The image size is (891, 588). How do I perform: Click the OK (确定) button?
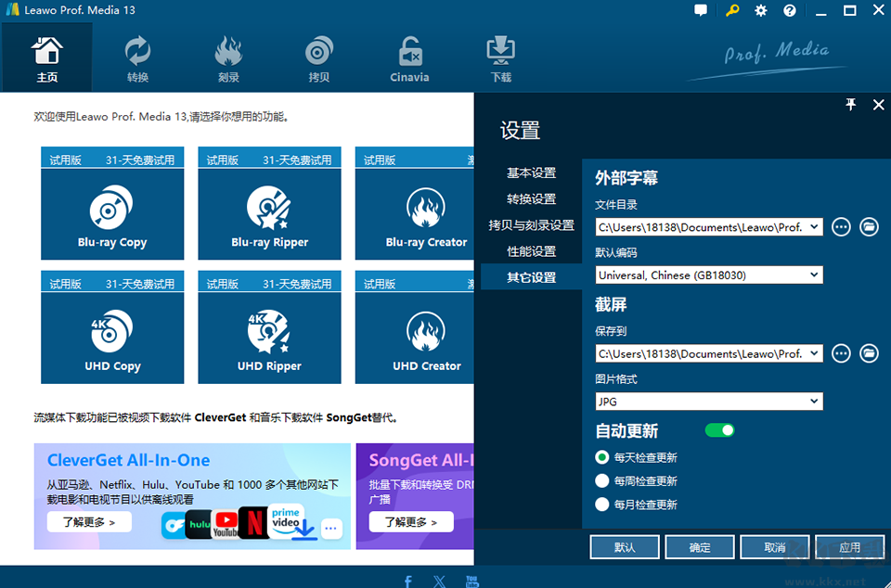point(700,547)
